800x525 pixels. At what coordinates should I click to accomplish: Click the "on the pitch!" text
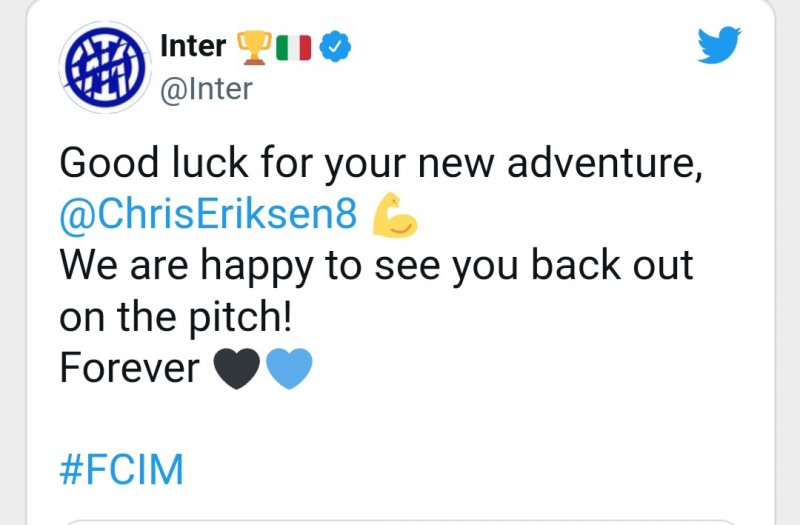pos(176,317)
